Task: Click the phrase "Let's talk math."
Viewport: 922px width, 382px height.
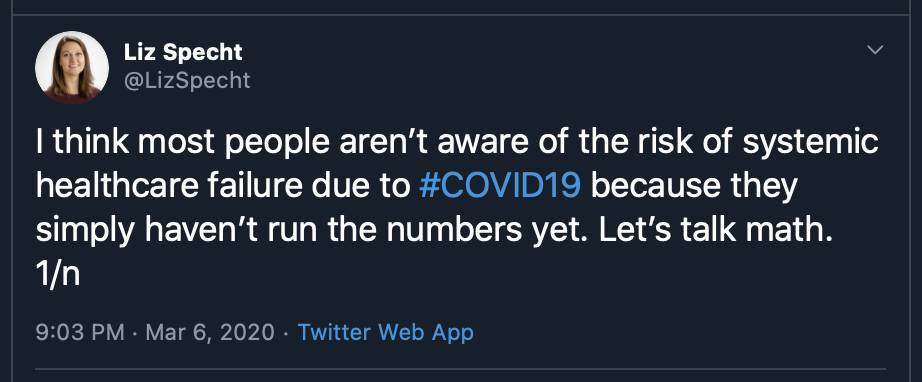Action: (x=716, y=230)
